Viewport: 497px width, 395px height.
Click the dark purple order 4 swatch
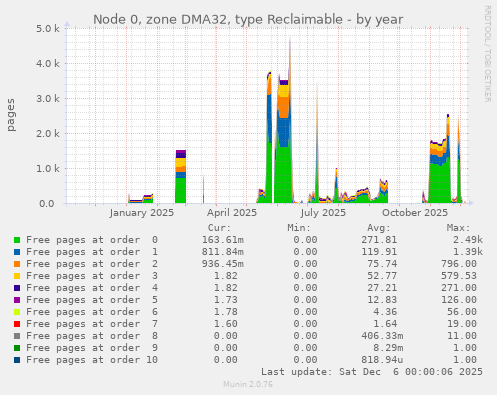[x=17, y=288]
